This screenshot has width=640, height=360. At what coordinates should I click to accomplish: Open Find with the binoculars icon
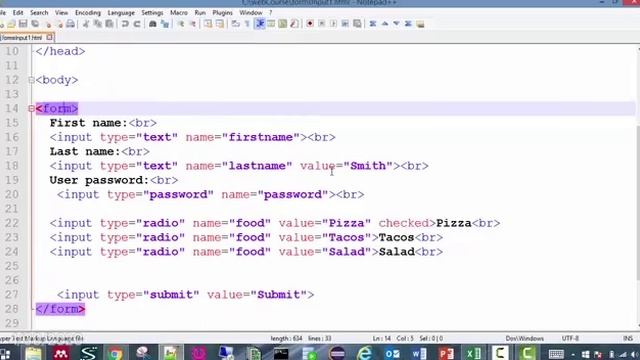pos(153,24)
